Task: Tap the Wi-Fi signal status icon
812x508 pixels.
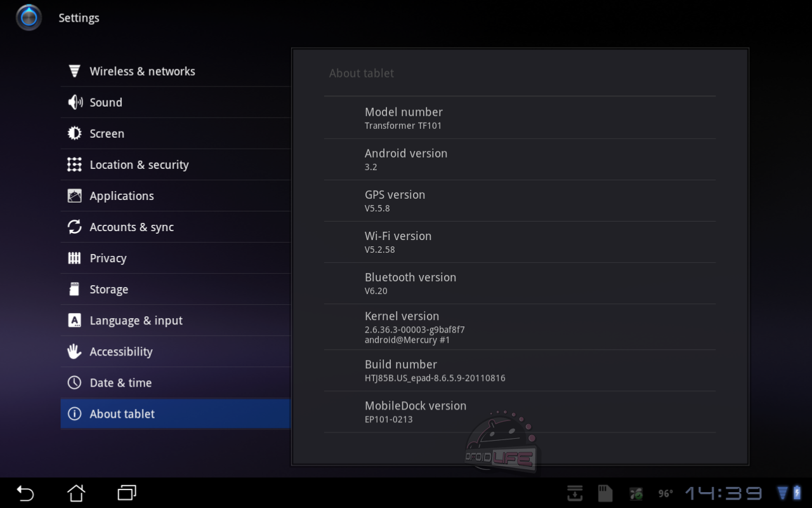Action: click(x=783, y=493)
